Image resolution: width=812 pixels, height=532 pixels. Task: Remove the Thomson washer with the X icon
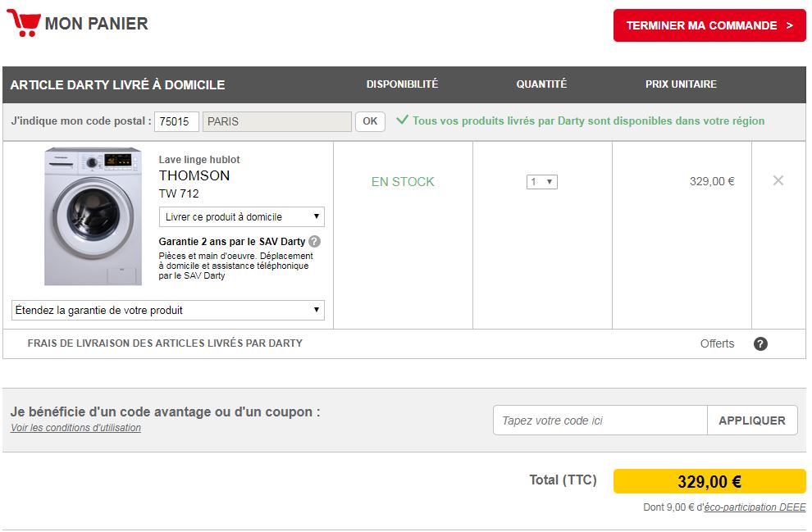(778, 180)
